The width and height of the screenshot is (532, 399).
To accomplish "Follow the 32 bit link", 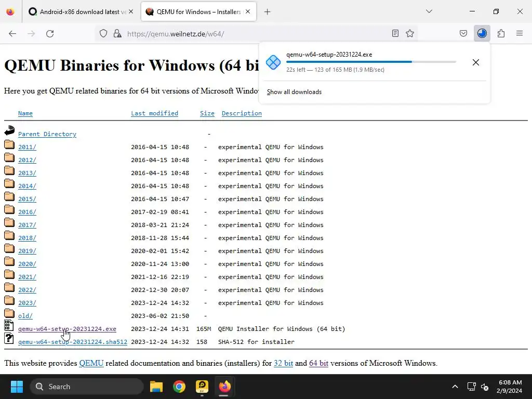I will pos(283,363).
